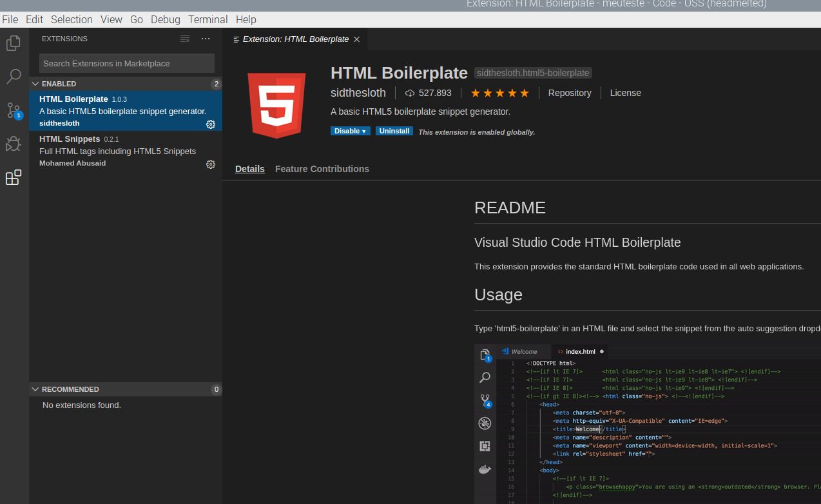Clear extensions search results icon
The image size is (821, 504).
click(x=185, y=39)
